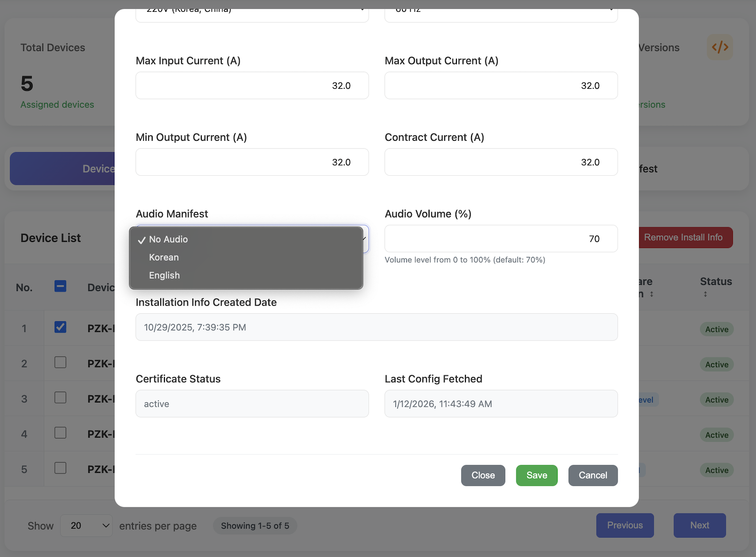Edit the Contract Current field
This screenshot has height=557, width=756.
501,162
